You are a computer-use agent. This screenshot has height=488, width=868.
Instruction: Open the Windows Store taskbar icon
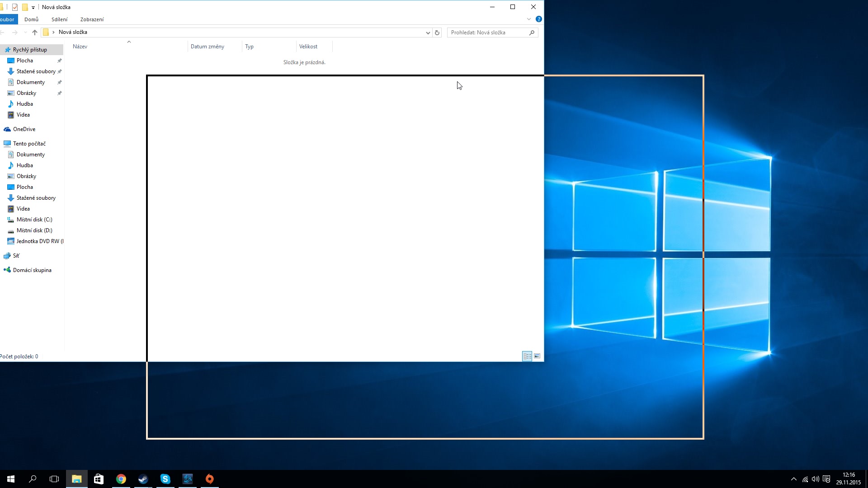click(x=99, y=479)
